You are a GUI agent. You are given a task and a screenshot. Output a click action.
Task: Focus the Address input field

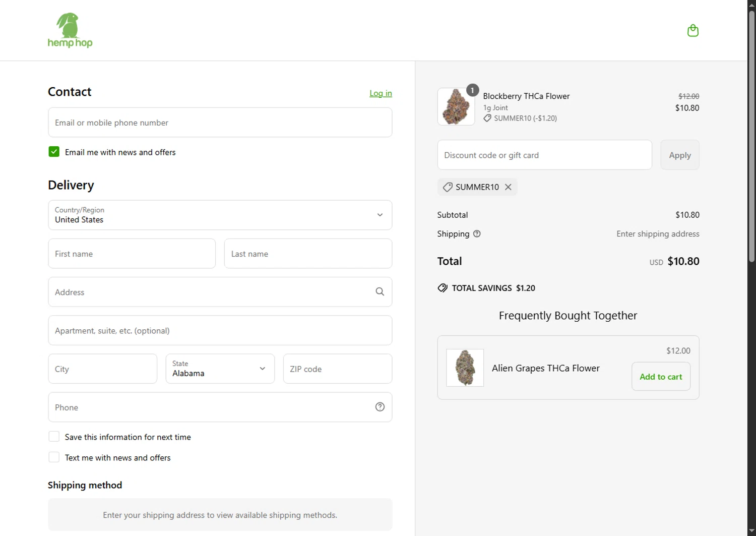click(x=220, y=292)
